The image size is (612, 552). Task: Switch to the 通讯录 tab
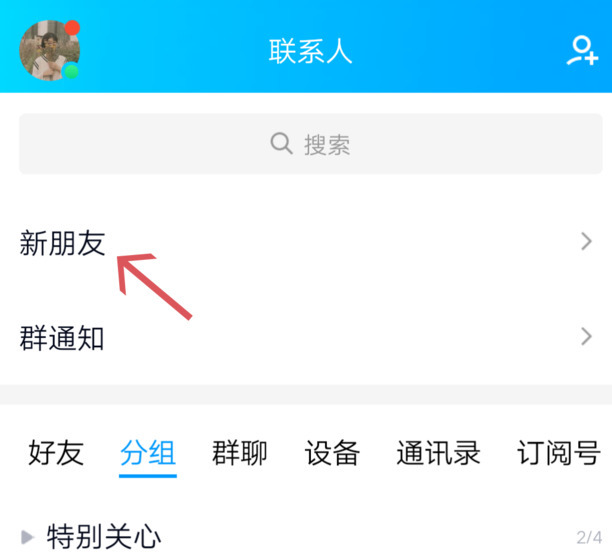pos(438,453)
